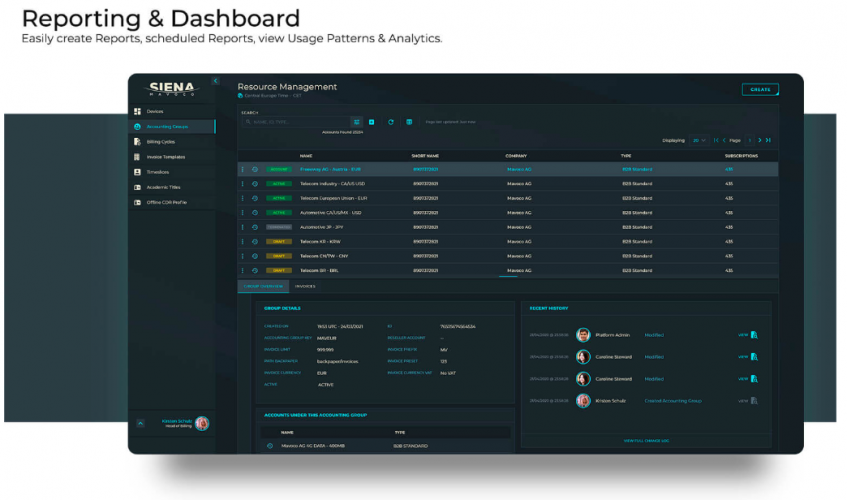The width and height of the screenshot is (847, 500).
Task: Click Created Accounting Group link
Action: click(673, 401)
